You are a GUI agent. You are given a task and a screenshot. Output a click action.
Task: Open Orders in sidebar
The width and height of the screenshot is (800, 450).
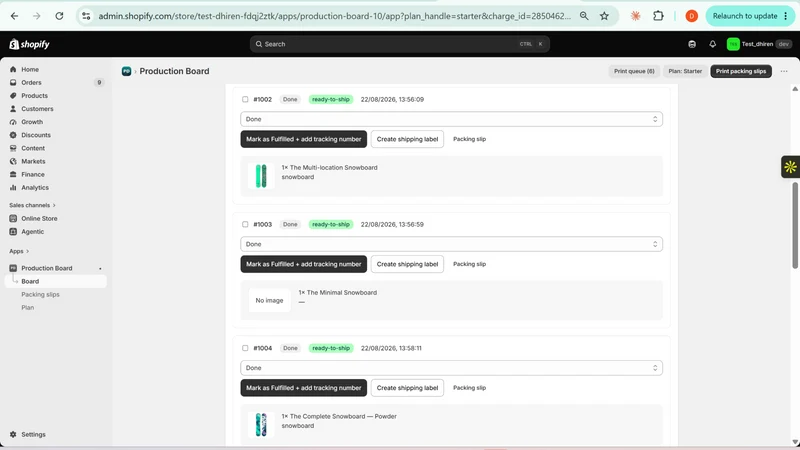tap(31, 83)
